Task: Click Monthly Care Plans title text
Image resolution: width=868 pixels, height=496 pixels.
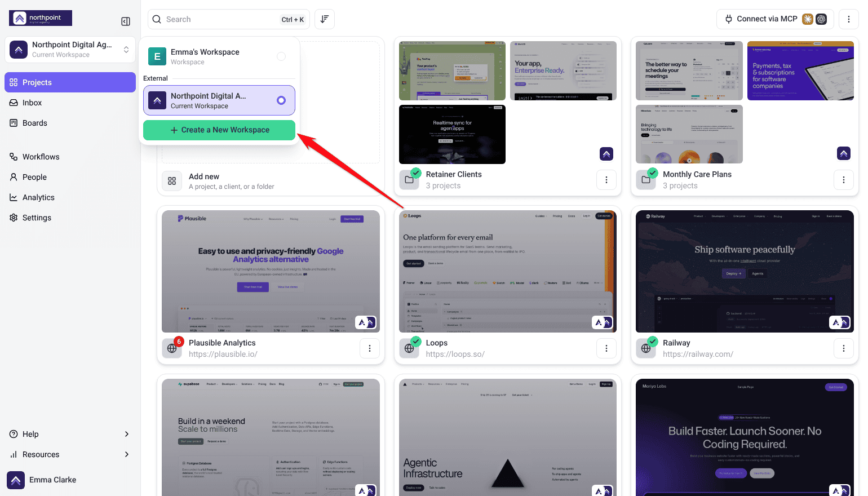Action: [697, 174]
